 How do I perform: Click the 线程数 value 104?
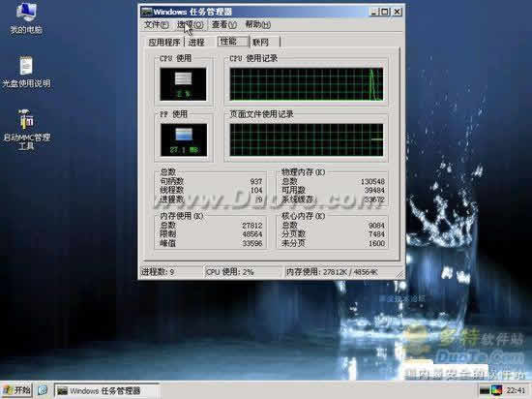coord(256,191)
